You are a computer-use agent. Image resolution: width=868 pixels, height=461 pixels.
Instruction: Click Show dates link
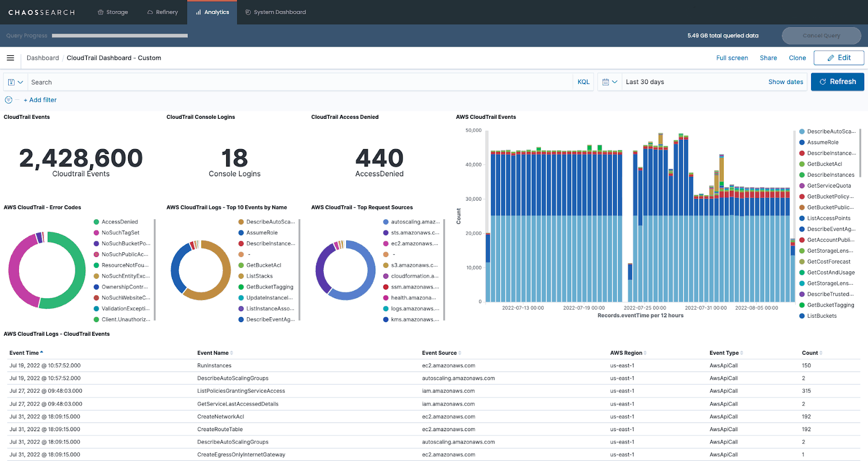[786, 82]
